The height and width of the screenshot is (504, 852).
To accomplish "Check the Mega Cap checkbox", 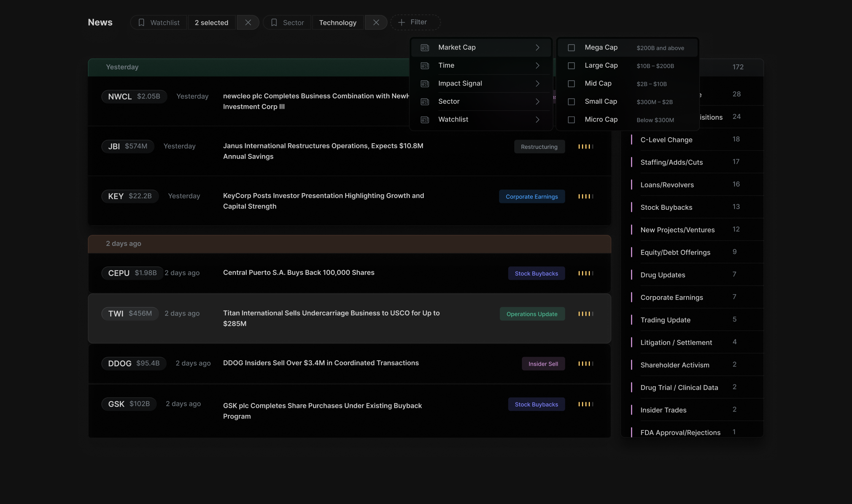I will click(571, 48).
